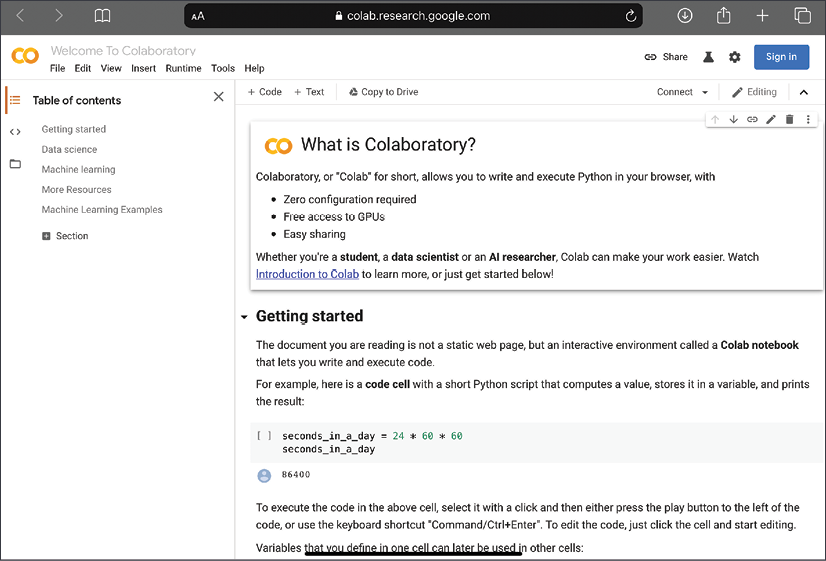This screenshot has width=826, height=561.
Task: Copy link to cell icon
Action: click(x=752, y=120)
